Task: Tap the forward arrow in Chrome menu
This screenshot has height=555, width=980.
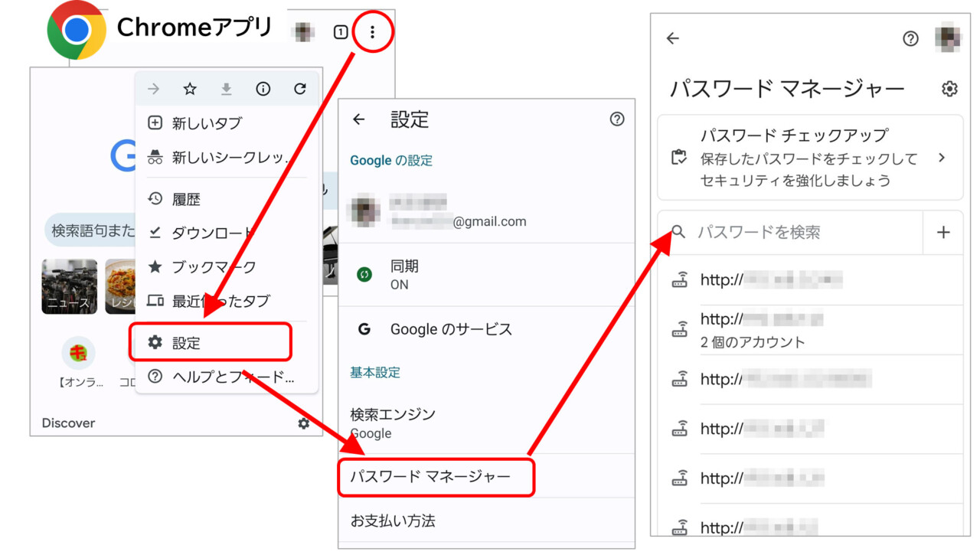Action: pyautogui.click(x=154, y=90)
